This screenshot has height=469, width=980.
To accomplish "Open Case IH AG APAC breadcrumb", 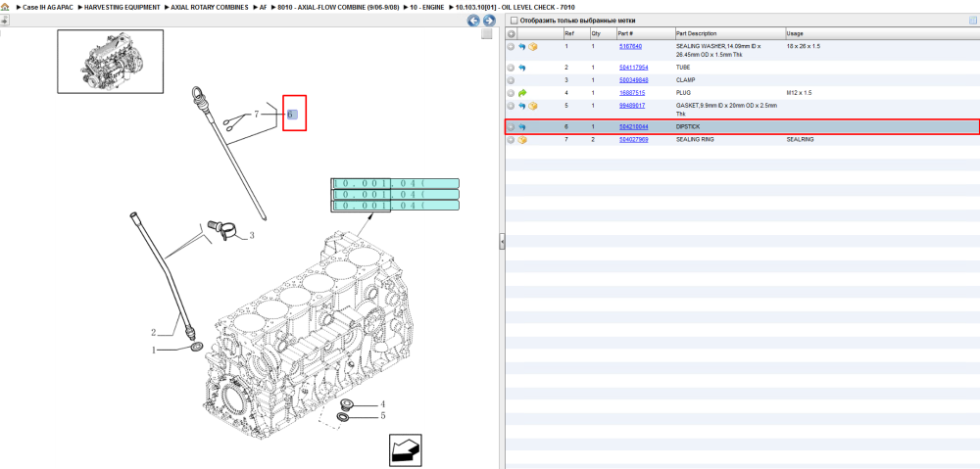I will pyautogui.click(x=47, y=8).
